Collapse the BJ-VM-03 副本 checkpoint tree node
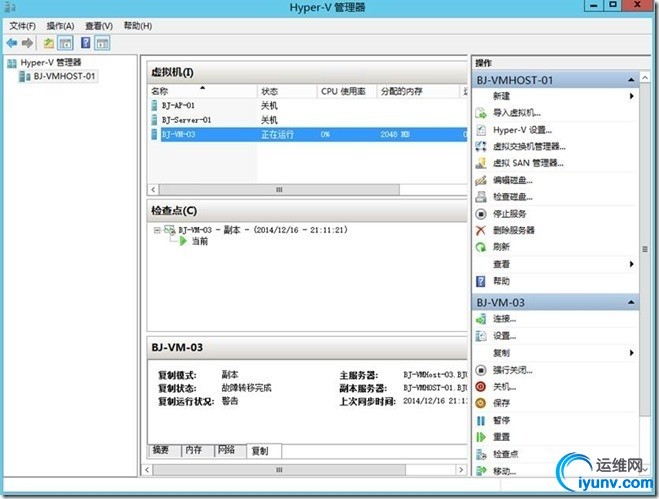 (157, 230)
